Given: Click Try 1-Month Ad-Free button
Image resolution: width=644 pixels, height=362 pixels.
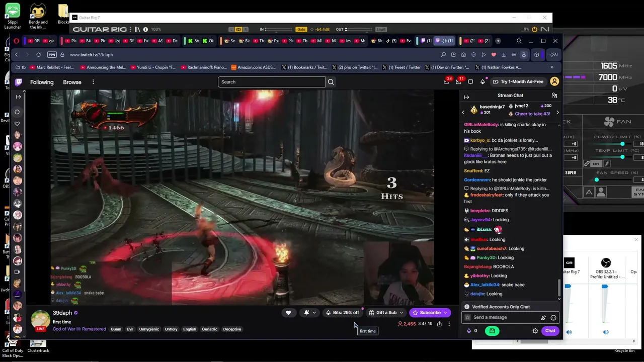Looking at the screenshot, I should pyautogui.click(x=518, y=82).
